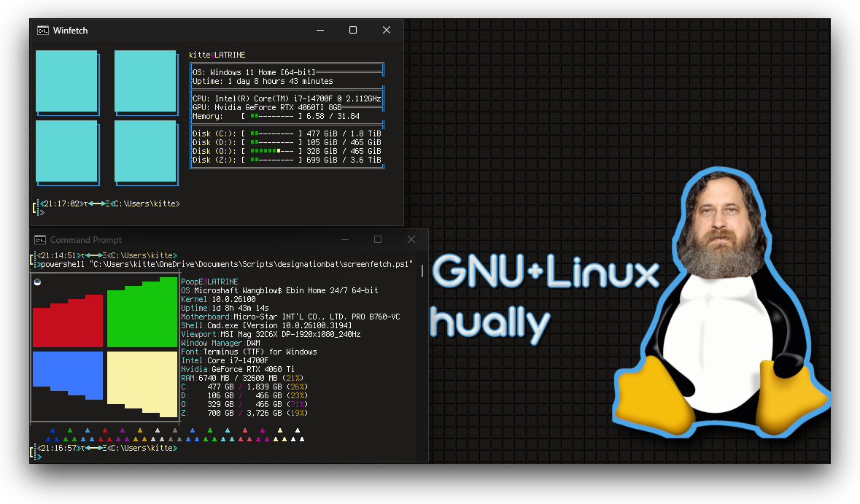The image size is (860, 504).
Task: Select the "Shell: Cmd.exe [Version 10.0.26100.3194]" line
Action: point(266,326)
